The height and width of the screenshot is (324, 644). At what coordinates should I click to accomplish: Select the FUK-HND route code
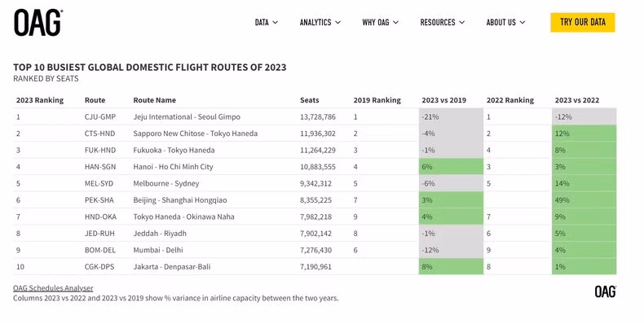click(x=100, y=150)
